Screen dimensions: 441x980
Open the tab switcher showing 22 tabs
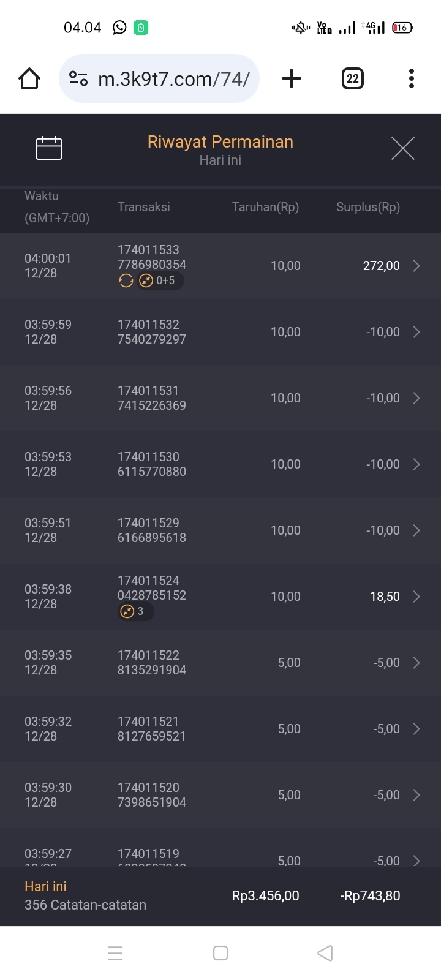(x=352, y=79)
